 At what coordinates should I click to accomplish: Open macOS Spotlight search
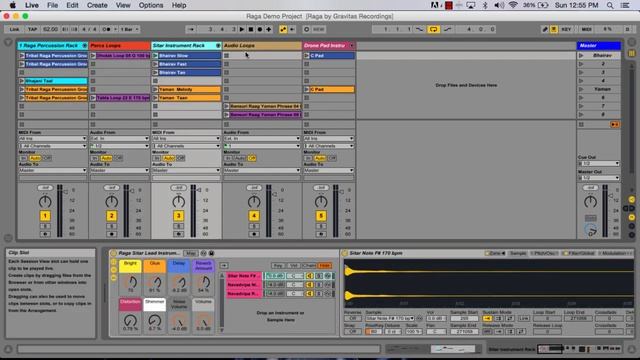(x=610, y=5)
